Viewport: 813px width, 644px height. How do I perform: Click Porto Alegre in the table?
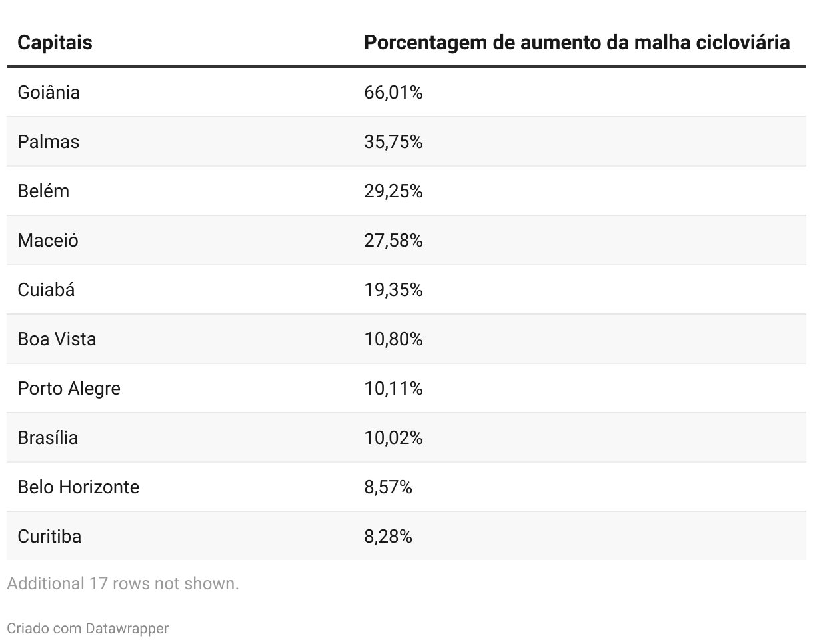click(x=69, y=388)
